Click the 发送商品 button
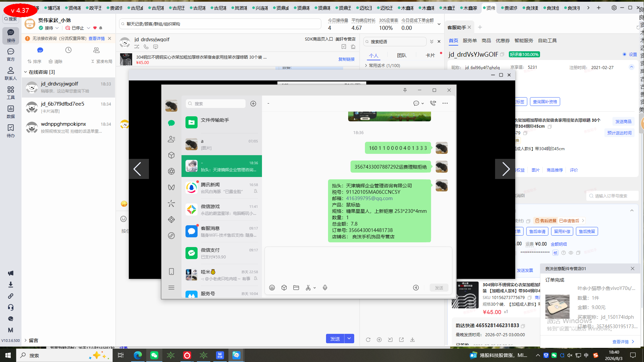 (623, 121)
